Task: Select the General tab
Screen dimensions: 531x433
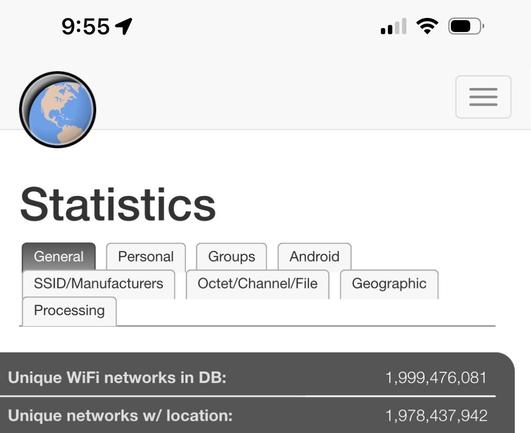Action: [x=59, y=257]
